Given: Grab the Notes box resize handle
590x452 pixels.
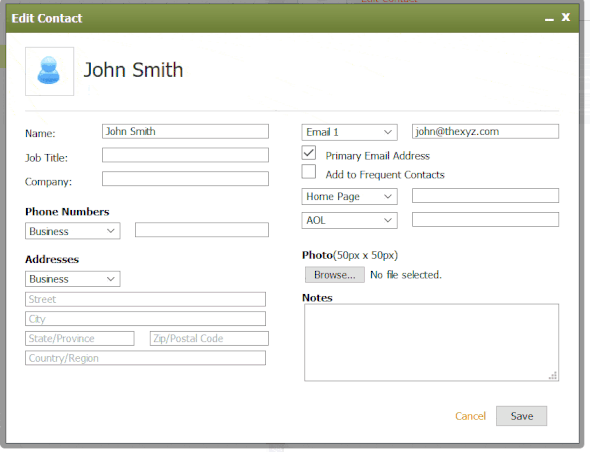Looking at the screenshot, I should tap(553, 376).
